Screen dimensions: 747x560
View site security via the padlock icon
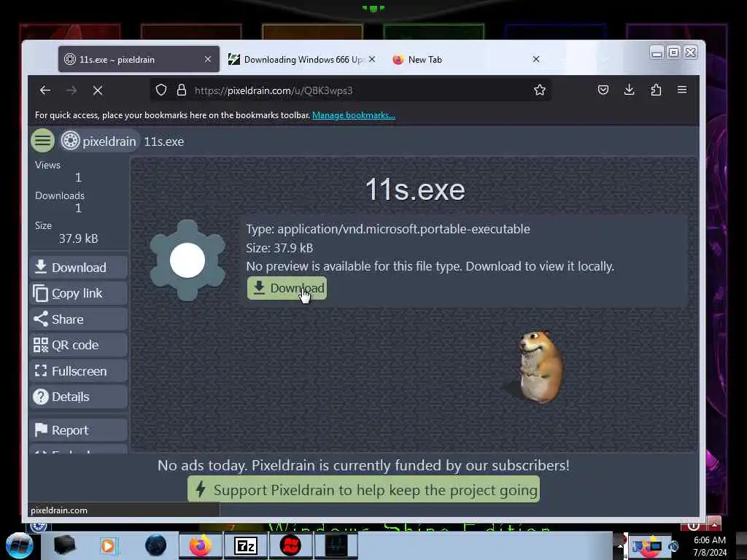pyautogui.click(x=182, y=90)
